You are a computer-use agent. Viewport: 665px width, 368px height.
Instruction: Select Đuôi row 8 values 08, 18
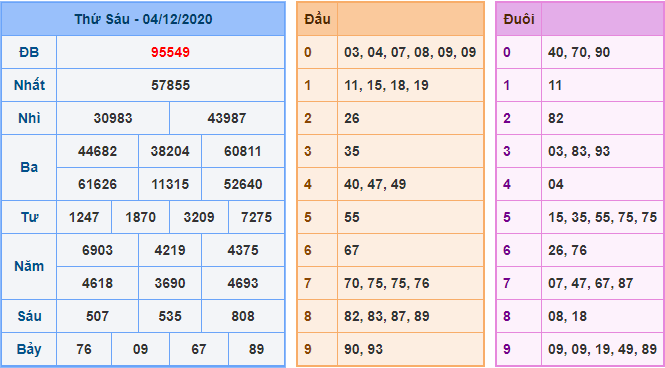tap(567, 316)
